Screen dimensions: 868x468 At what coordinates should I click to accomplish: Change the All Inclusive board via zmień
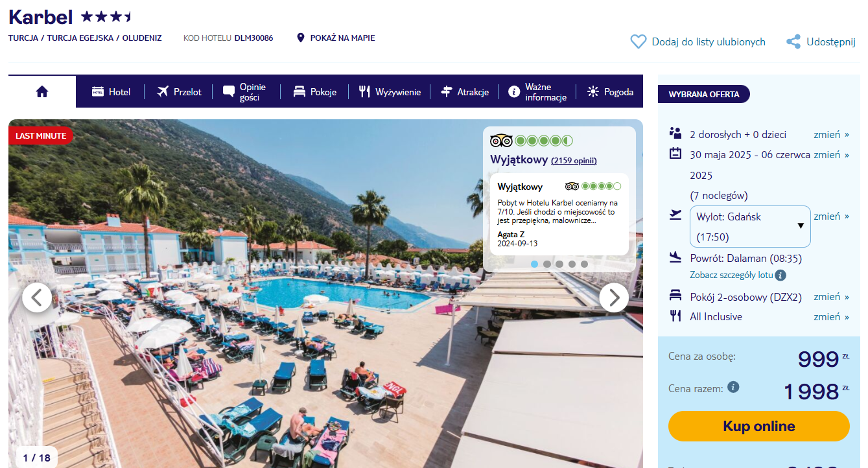click(x=832, y=316)
